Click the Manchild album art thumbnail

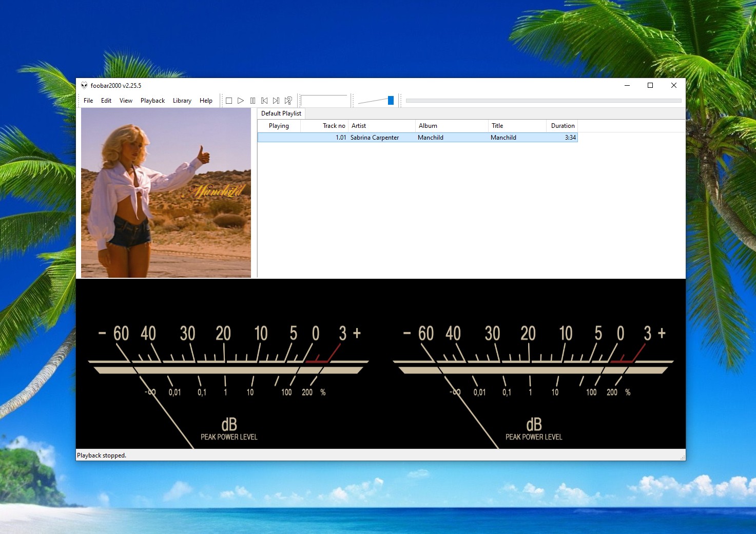click(166, 193)
